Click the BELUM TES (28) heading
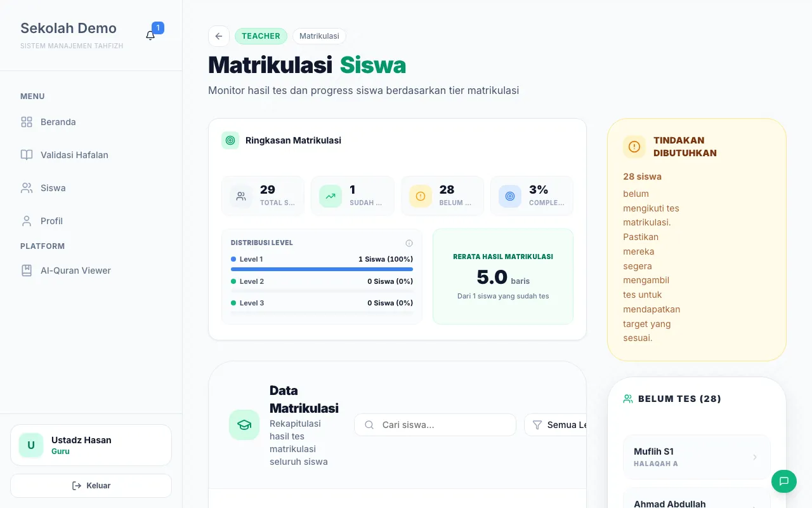812x508 pixels. (x=679, y=399)
